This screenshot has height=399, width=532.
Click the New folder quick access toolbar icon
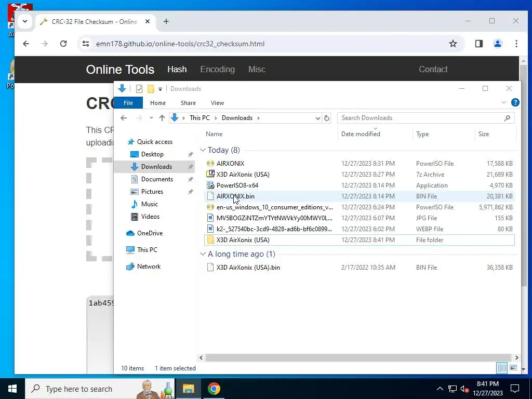click(151, 89)
